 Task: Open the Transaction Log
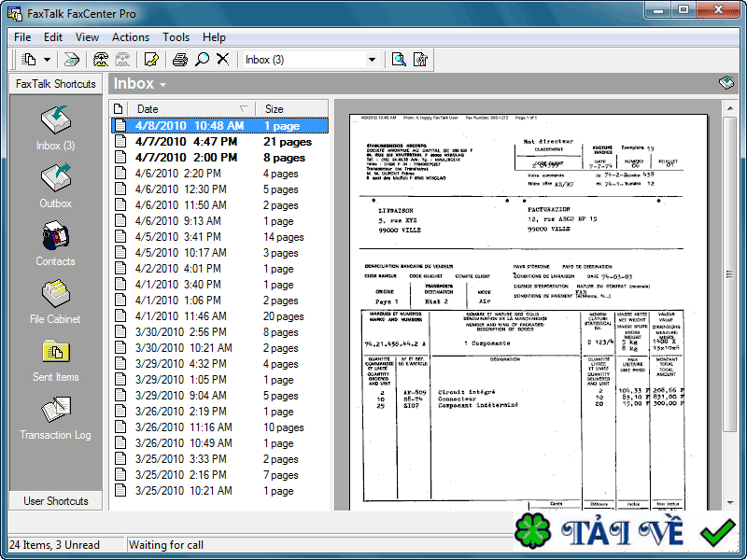tap(55, 417)
